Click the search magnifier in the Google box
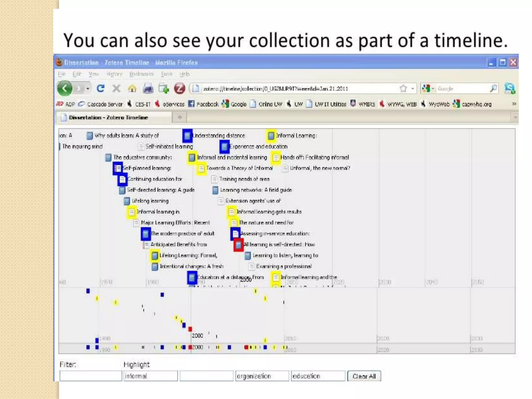This screenshot has width=532, height=399. [493, 89]
